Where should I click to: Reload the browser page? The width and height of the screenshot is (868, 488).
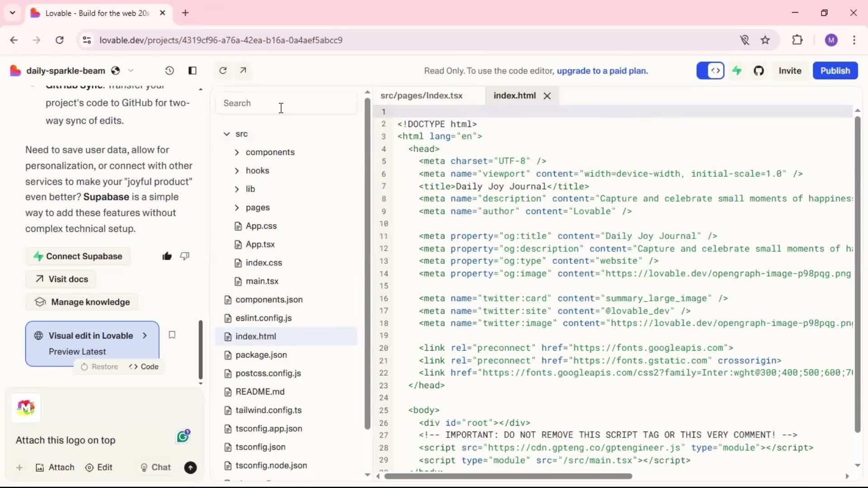(59, 40)
